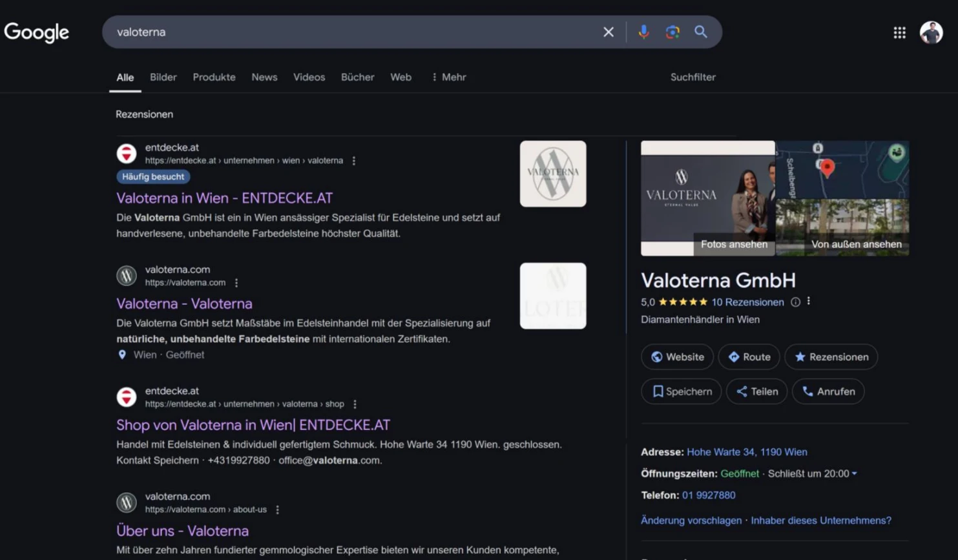
Task: Clear the search box with the X icon
Action: pyautogui.click(x=608, y=32)
